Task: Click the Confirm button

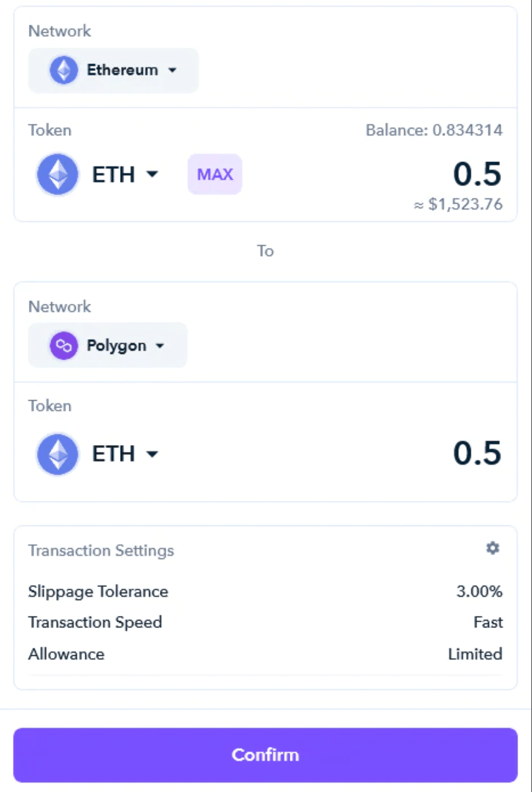Action: [x=265, y=755]
